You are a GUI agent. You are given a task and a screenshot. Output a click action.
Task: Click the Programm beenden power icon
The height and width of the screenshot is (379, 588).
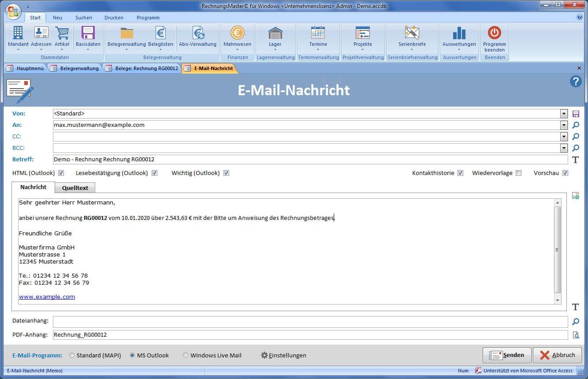(494, 33)
